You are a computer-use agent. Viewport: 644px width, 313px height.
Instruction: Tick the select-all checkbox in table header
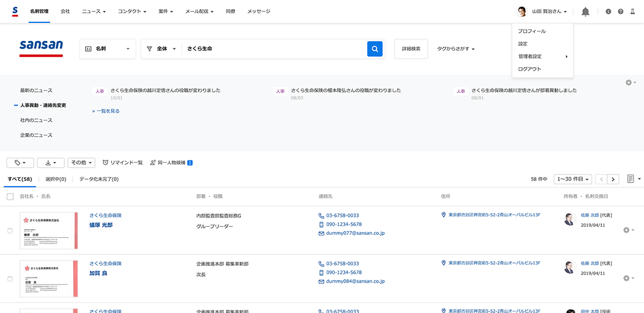(x=10, y=197)
